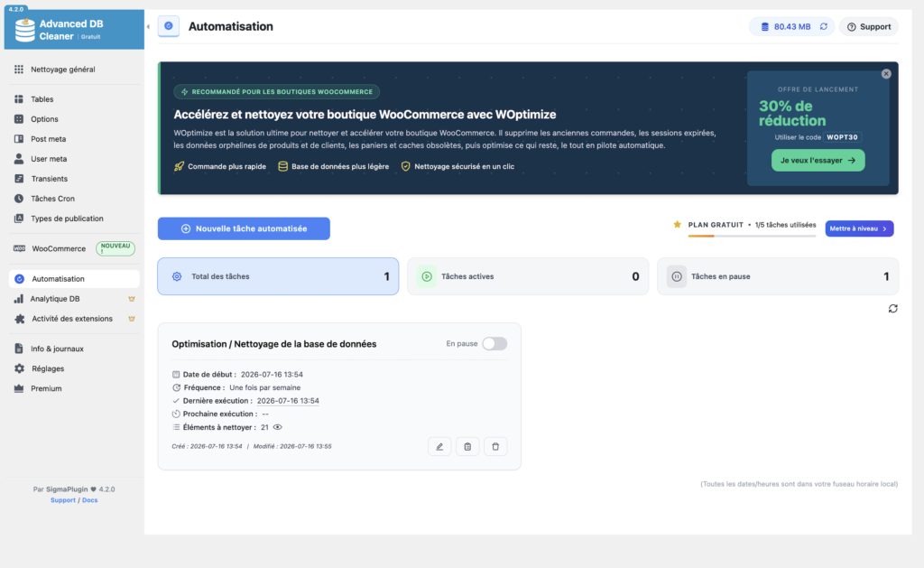Refresh the database size value
Image resolution: width=924 pixels, height=568 pixels.
(x=824, y=26)
